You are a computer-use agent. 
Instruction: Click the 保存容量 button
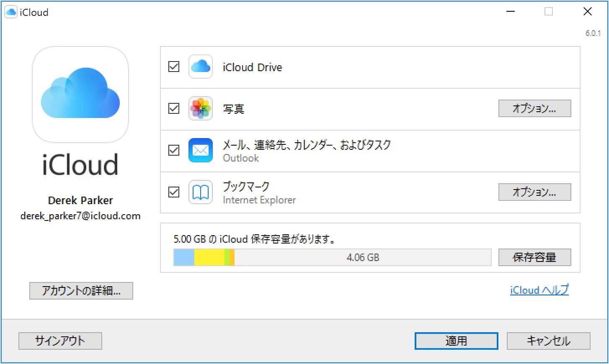pos(534,257)
